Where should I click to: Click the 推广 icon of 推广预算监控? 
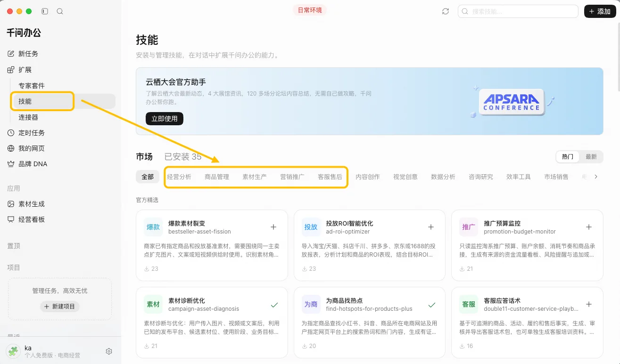click(x=469, y=227)
